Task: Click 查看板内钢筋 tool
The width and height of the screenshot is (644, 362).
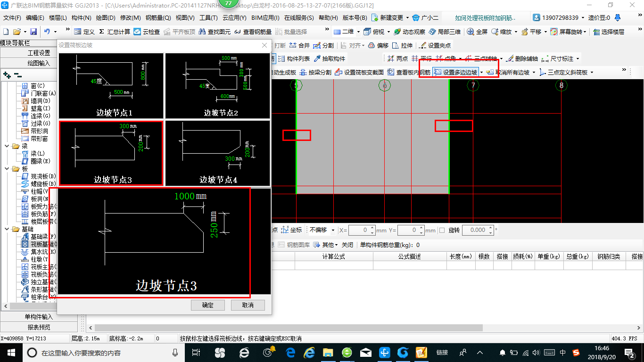Action: pos(409,72)
